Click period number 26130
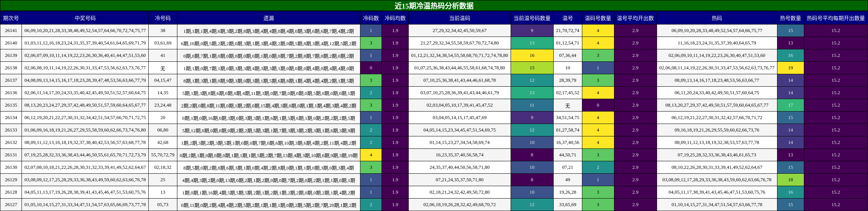 pos(11,167)
